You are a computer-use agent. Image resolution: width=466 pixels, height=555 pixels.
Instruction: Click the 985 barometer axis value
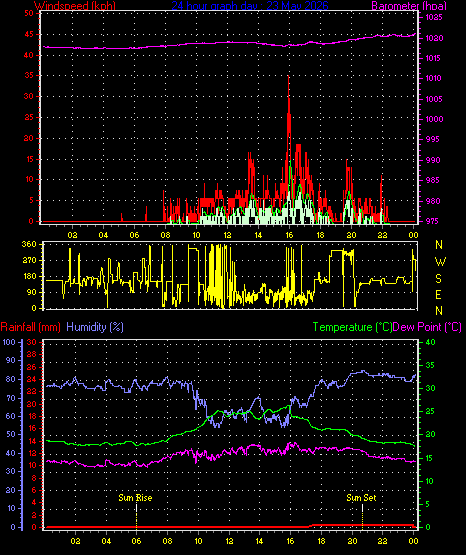click(432, 181)
